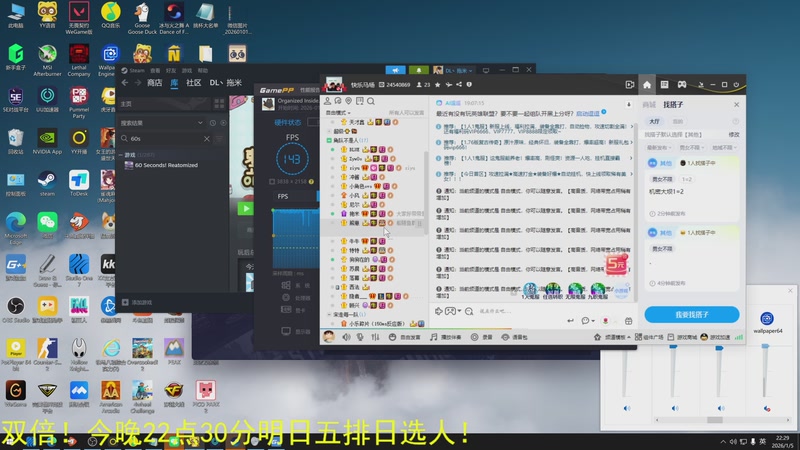Collapse the 游戏 category in Steam library
Viewport: 800px width, 450px height.
tap(121, 155)
